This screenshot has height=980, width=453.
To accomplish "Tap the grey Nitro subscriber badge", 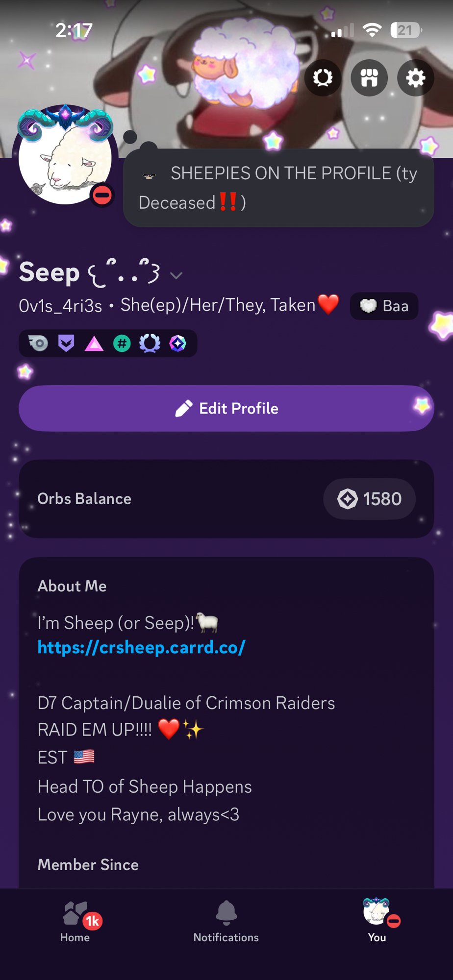I will [38, 343].
